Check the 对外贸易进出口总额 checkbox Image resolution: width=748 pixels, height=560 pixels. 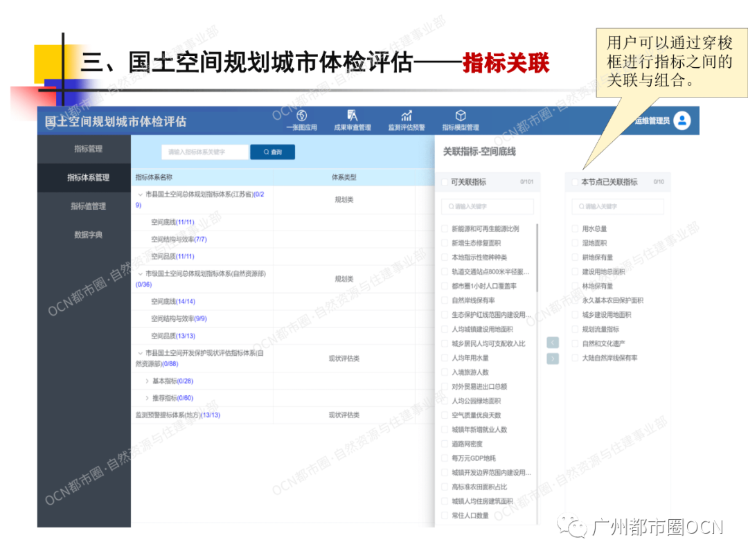point(445,386)
